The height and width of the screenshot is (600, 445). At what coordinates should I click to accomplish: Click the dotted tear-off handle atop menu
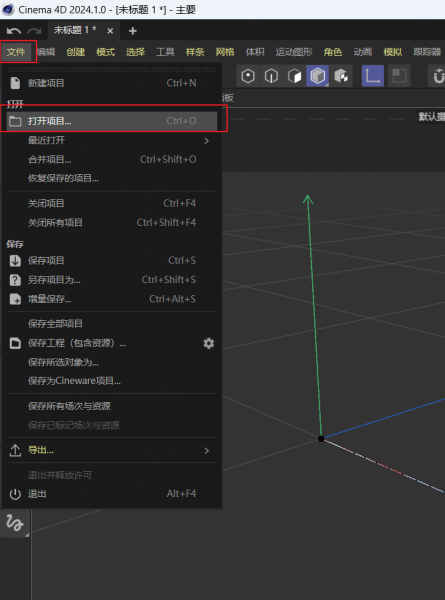[x=112, y=69]
